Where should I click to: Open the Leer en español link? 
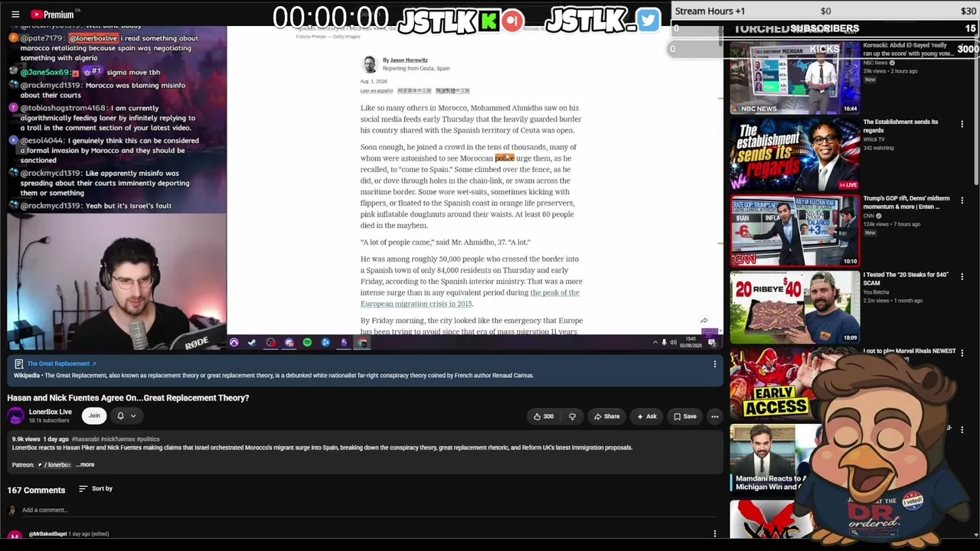pos(377,90)
